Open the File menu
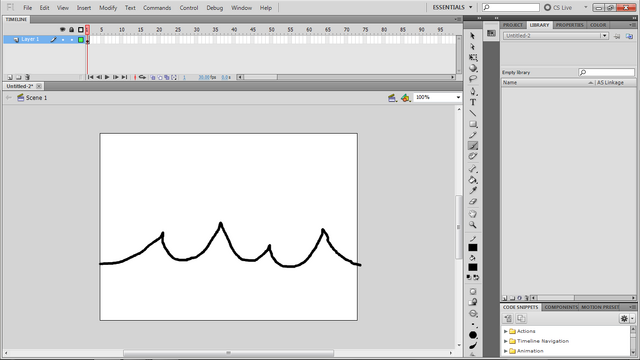The image size is (640, 360). tap(27, 8)
